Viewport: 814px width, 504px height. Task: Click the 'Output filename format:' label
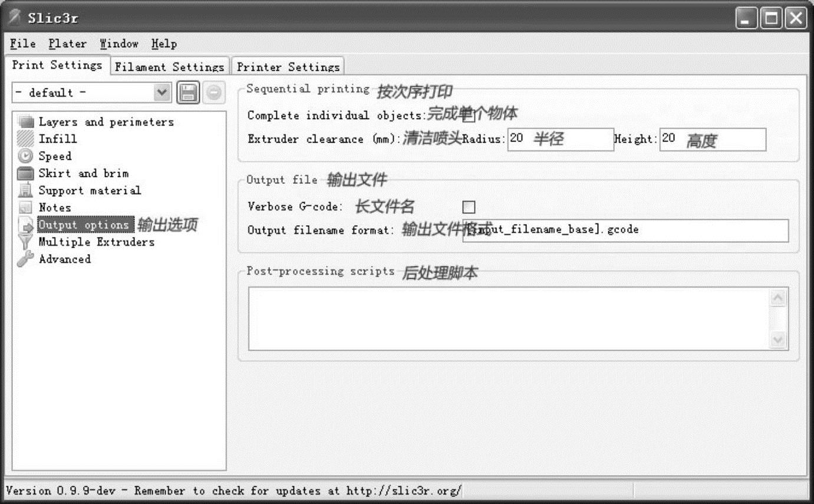(x=321, y=230)
